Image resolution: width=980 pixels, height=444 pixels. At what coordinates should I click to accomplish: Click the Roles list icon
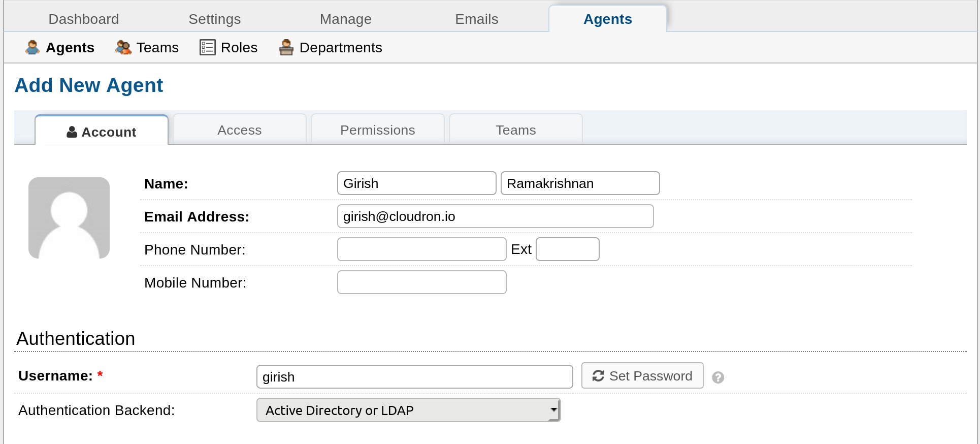(207, 47)
